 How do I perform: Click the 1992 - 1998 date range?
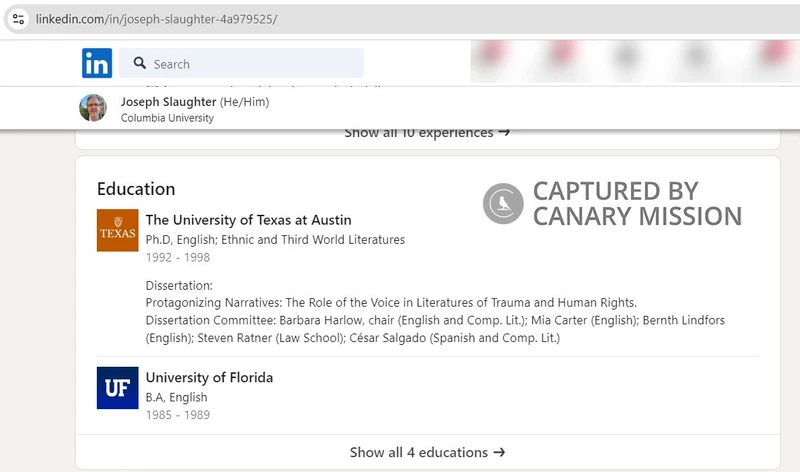178,257
